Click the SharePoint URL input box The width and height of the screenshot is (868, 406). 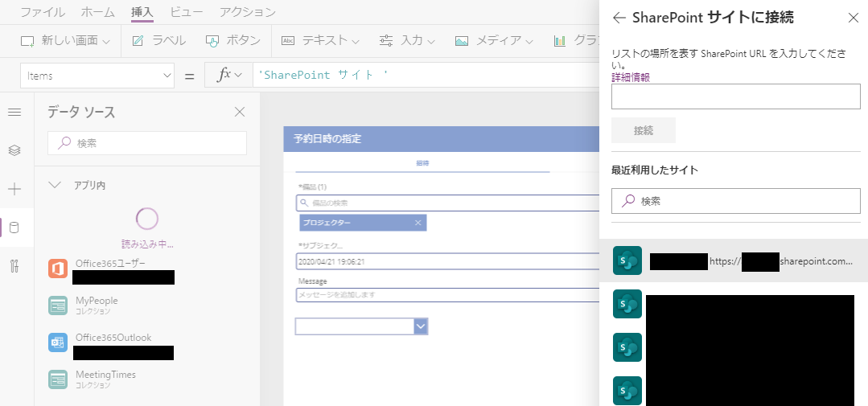[x=736, y=96]
